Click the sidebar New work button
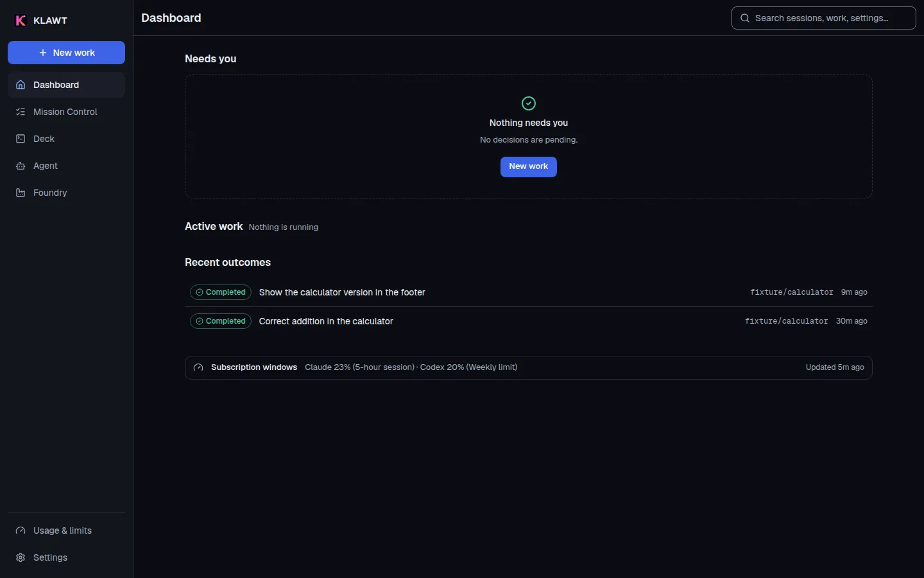Screen dimensions: 924x578 (66, 53)
